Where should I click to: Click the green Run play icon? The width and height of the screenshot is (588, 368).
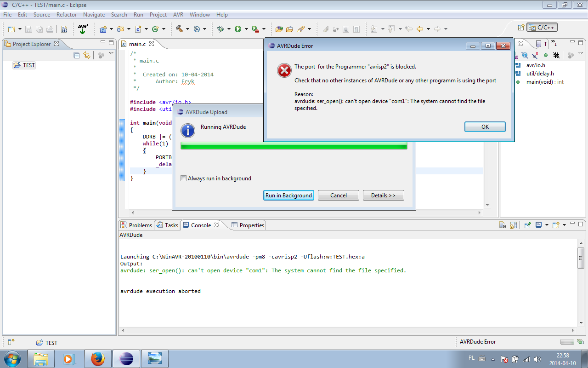coord(238,29)
